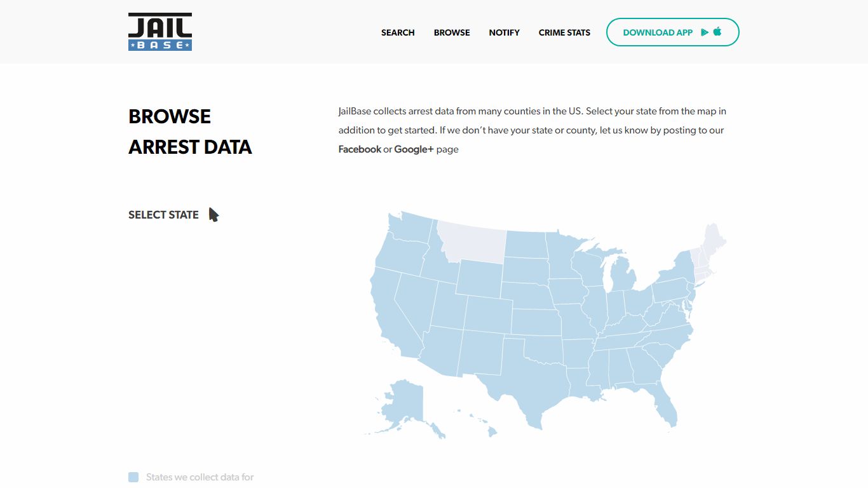Open the Browse menu item

pyautogui.click(x=452, y=32)
